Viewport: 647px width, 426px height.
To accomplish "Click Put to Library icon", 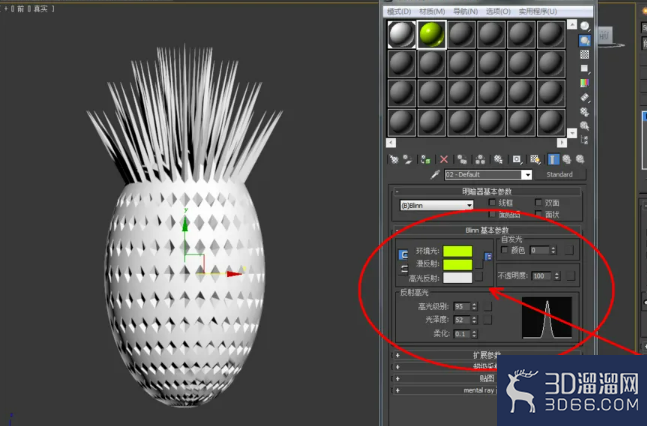I will (x=498, y=159).
